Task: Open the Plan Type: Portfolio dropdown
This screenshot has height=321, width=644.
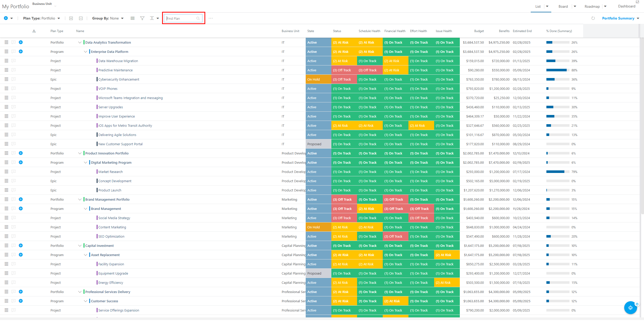Action: (42, 18)
